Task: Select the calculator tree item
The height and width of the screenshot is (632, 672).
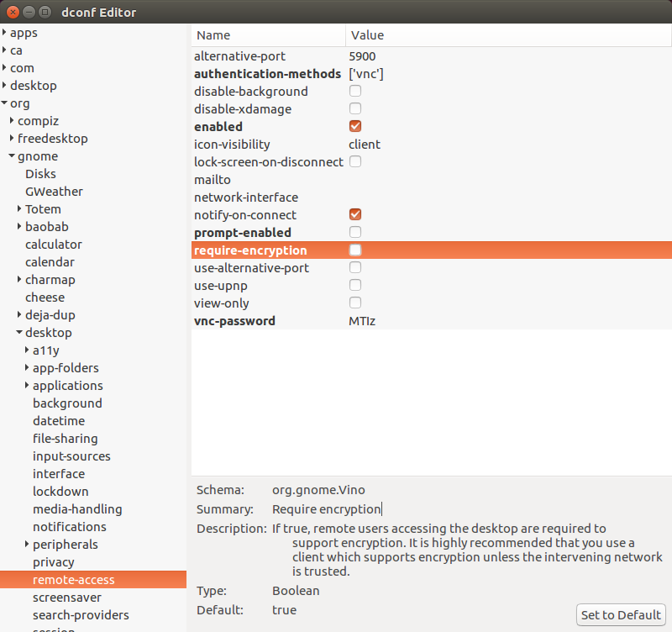Action: coord(54,245)
